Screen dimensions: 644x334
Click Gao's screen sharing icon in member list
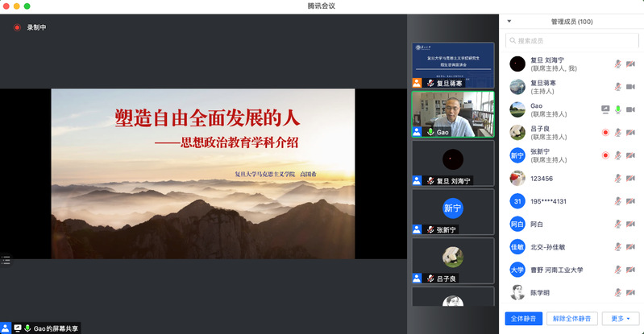pyautogui.click(x=605, y=109)
